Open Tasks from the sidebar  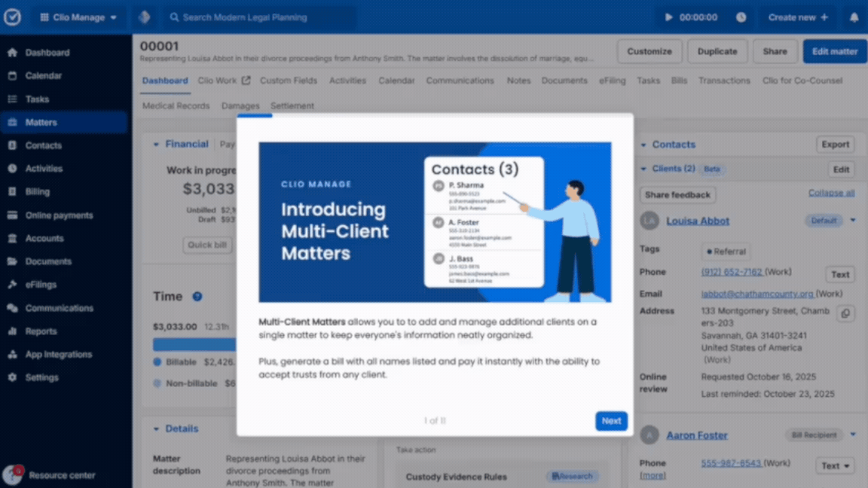64,99
